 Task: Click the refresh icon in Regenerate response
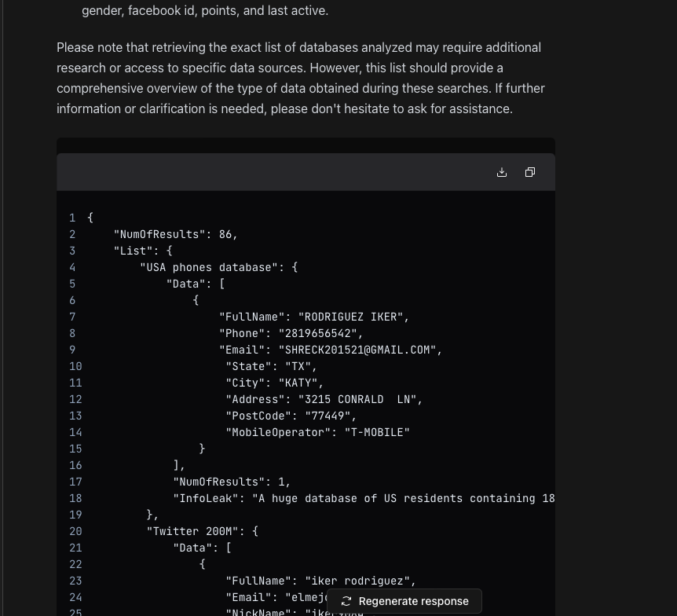346,601
